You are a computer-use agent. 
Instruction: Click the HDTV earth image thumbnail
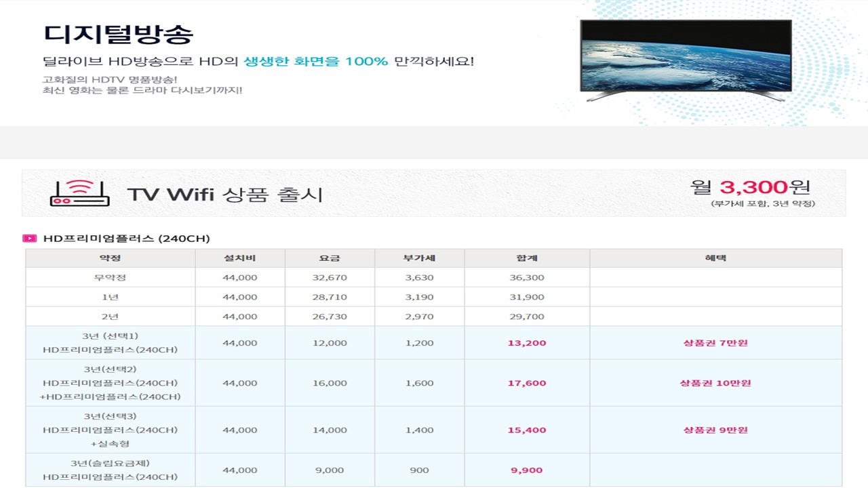686,60
